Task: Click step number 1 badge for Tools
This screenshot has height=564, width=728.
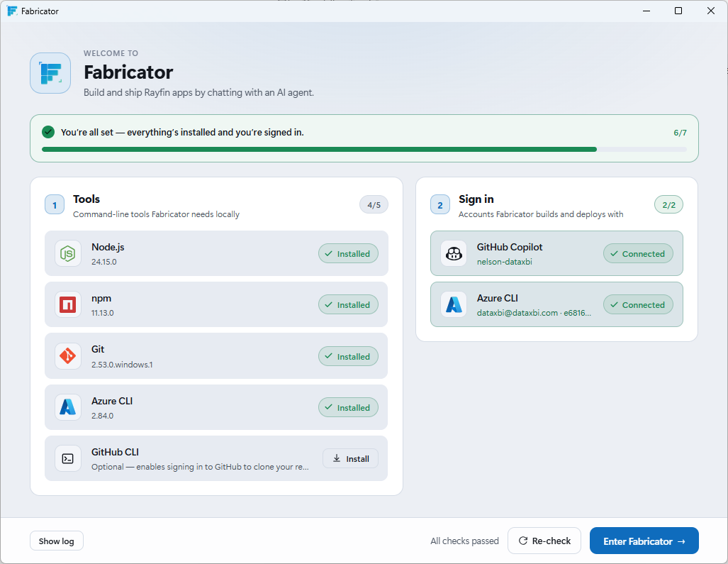Action: (x=55, y=205)
